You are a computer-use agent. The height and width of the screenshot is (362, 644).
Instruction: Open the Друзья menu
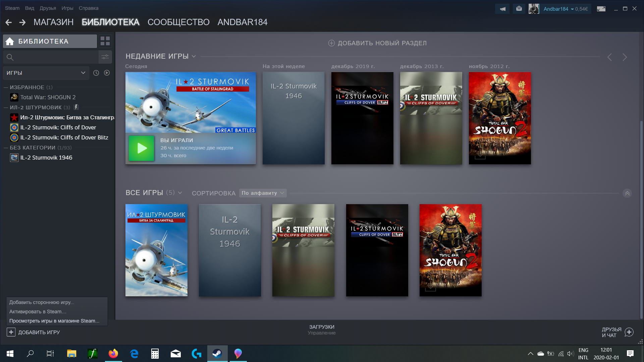pos(48,8)
